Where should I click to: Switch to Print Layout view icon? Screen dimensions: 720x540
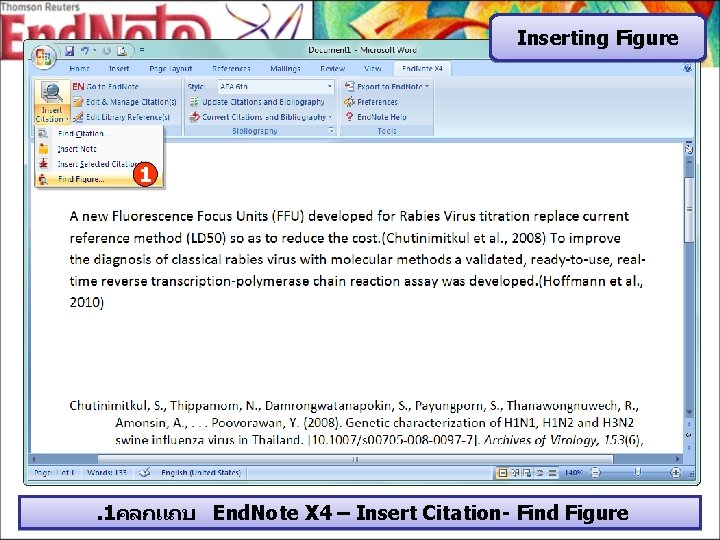(503, 473)
